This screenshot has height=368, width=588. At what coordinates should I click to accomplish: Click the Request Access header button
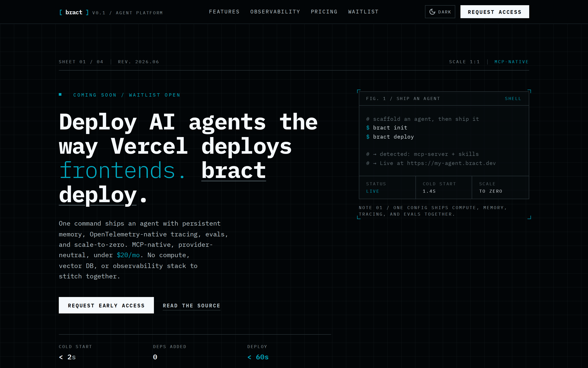494,12
